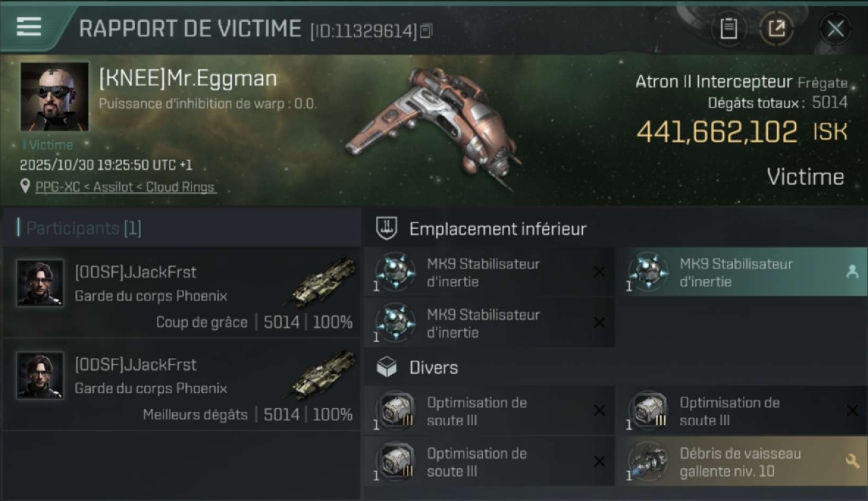Copy the report ID with the copy icon

pyautogui.click(x=426, y=31)
